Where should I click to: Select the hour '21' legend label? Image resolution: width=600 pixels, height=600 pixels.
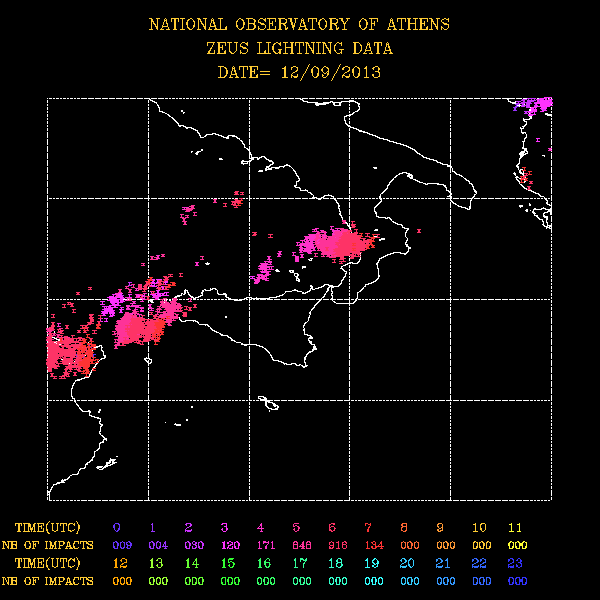point(443,563)
